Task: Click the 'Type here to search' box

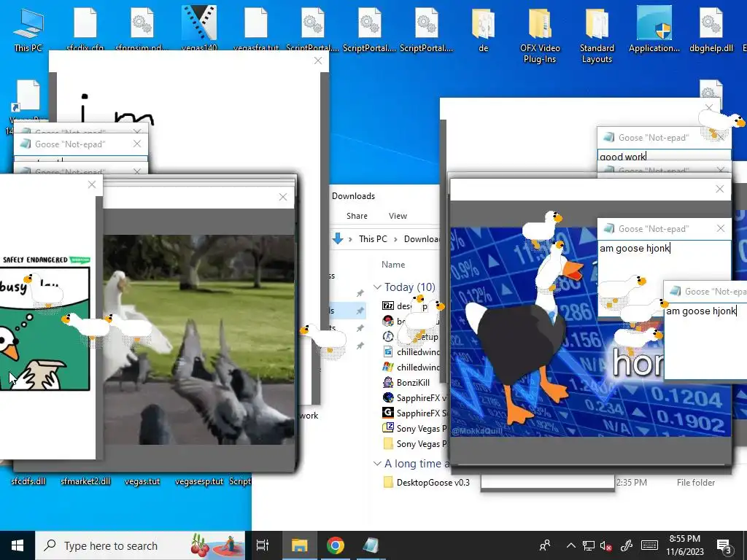Action: coord(140,545)
